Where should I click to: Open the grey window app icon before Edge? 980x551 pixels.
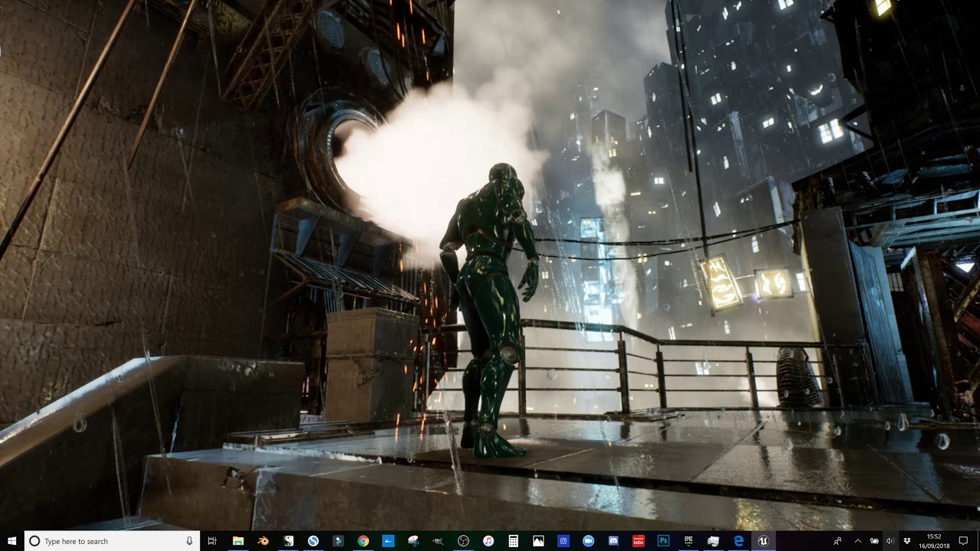pyautogui.click(x=714, y=541)
